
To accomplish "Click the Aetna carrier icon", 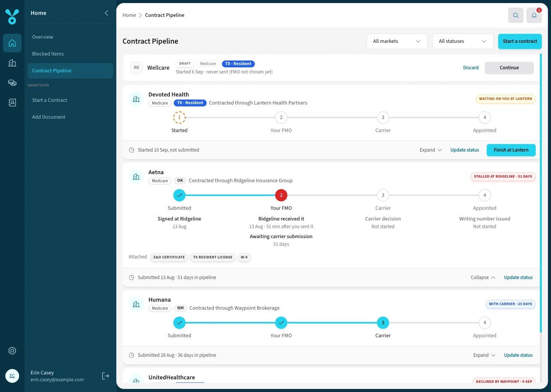I will 136,177.
